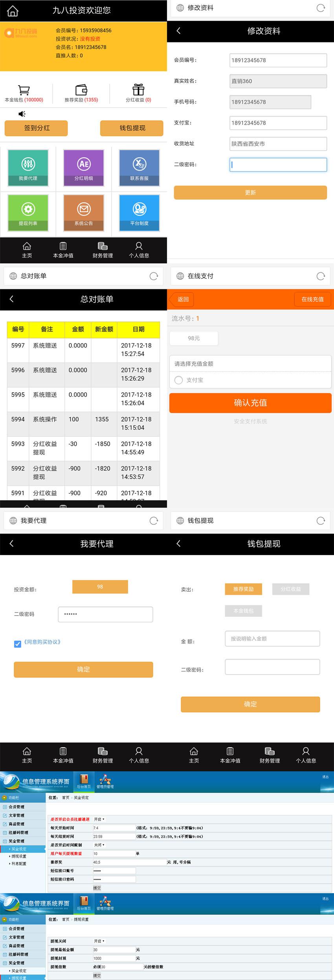The image size is (334, 980).
Task: Open the 系统公告 envelope tile
Action: click(84, 213)
